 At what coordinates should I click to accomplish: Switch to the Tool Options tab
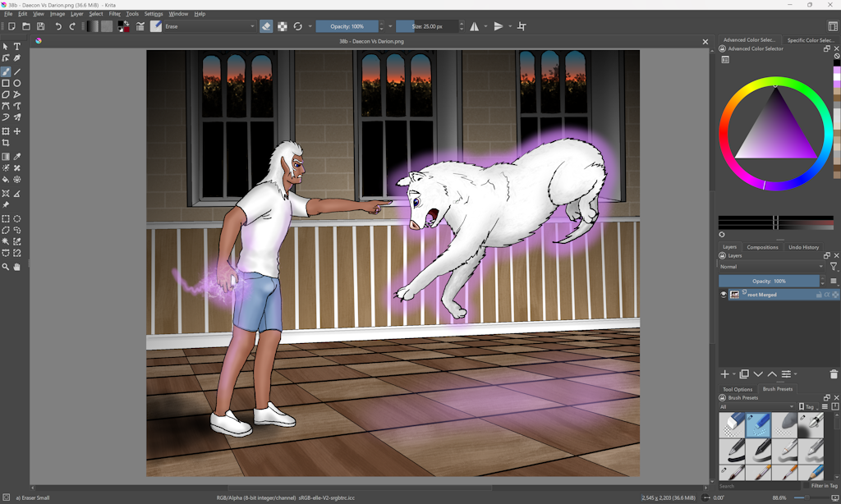tap(738, 389)
